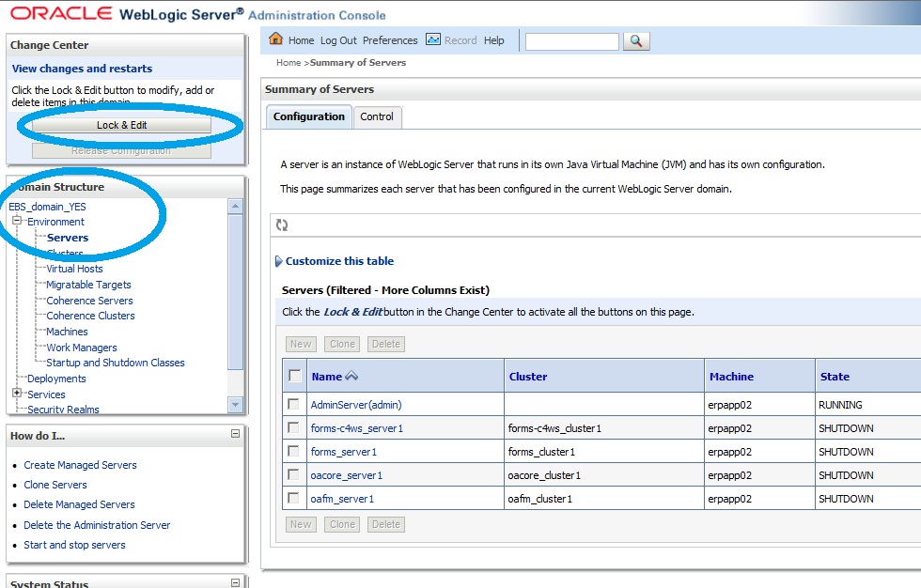This screenshot has width=921, height=588.
Task: Collapse the Environment tree node
Action: [15, 222]
